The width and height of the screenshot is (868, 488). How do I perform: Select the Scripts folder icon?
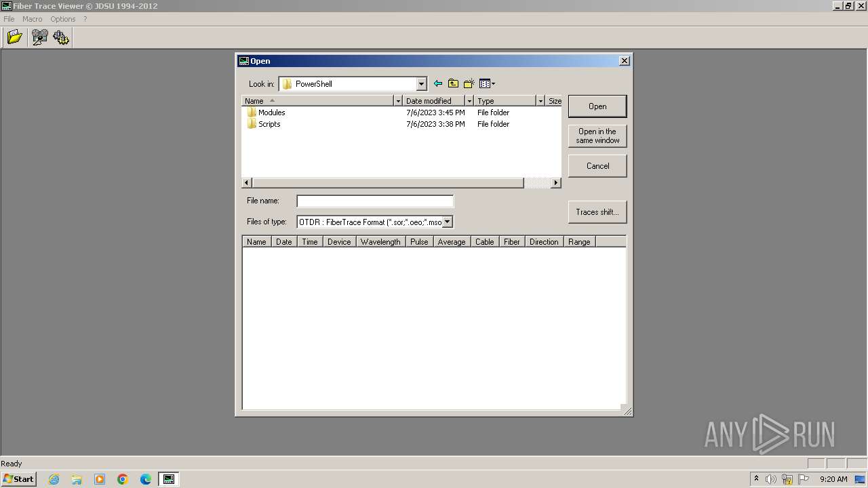click(x=252, y=124)
